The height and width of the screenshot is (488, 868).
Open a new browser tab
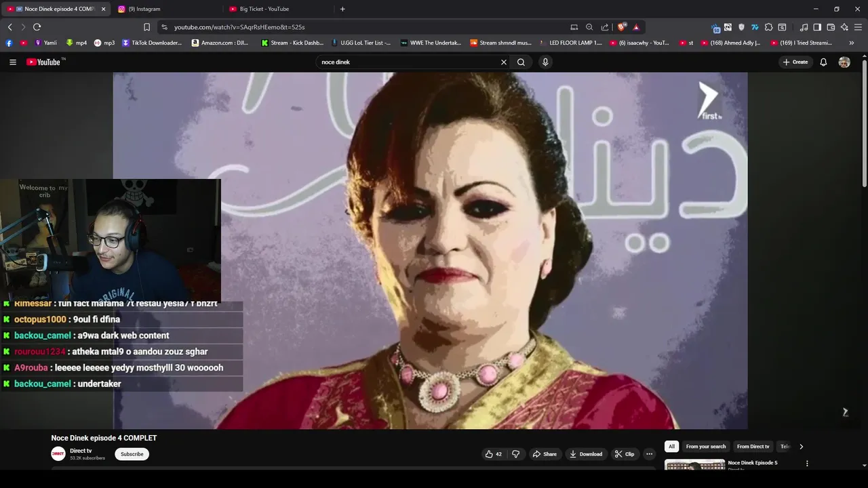click(342, 9)
